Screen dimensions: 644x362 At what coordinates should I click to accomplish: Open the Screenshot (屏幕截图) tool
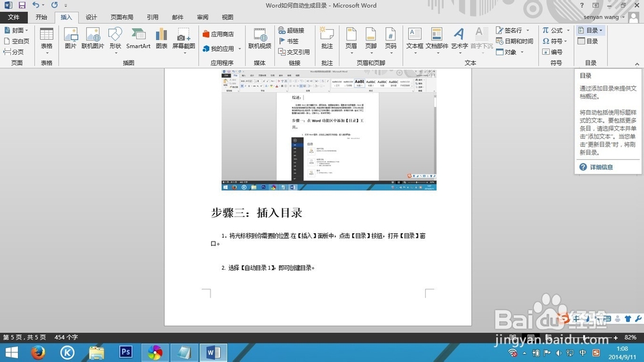point(184,41)
